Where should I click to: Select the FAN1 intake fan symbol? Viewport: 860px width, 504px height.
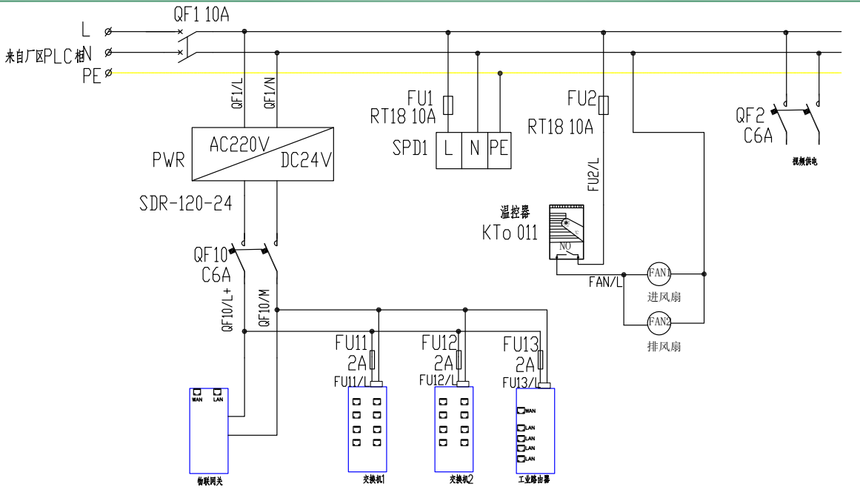point(659,273)
